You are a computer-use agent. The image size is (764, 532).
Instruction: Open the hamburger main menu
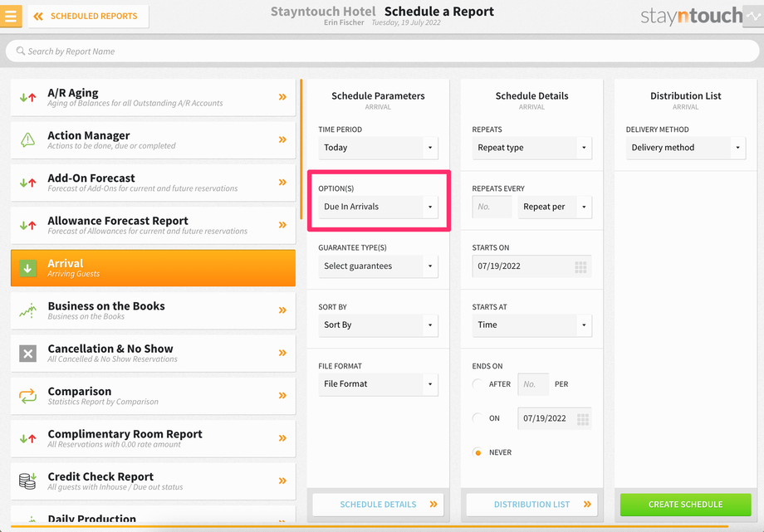click(x=10, y=16)
